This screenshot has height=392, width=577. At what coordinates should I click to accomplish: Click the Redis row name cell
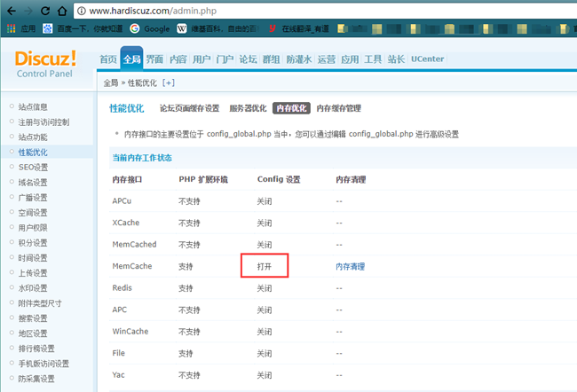[123, 288]
